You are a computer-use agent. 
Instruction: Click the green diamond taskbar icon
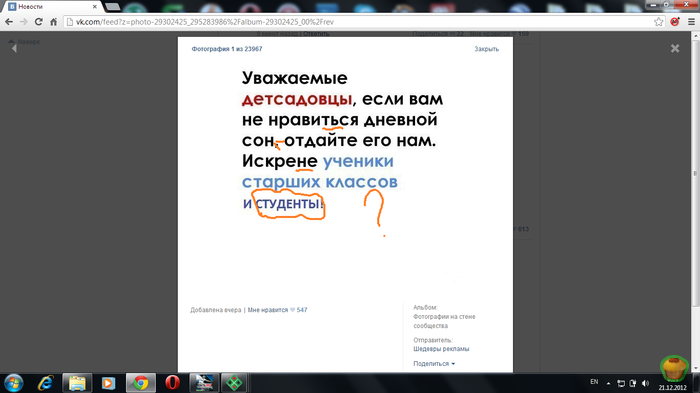click(x=235, y=383)
